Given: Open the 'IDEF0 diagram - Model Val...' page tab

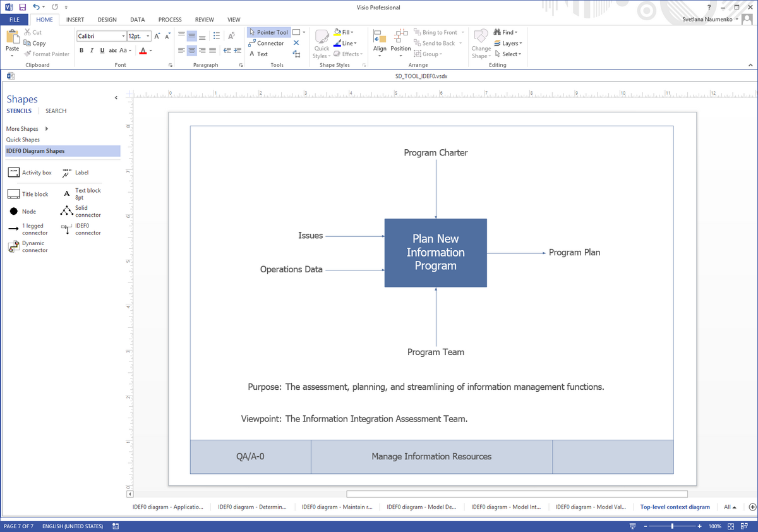Looking at the screenshot, I should 591,507.
